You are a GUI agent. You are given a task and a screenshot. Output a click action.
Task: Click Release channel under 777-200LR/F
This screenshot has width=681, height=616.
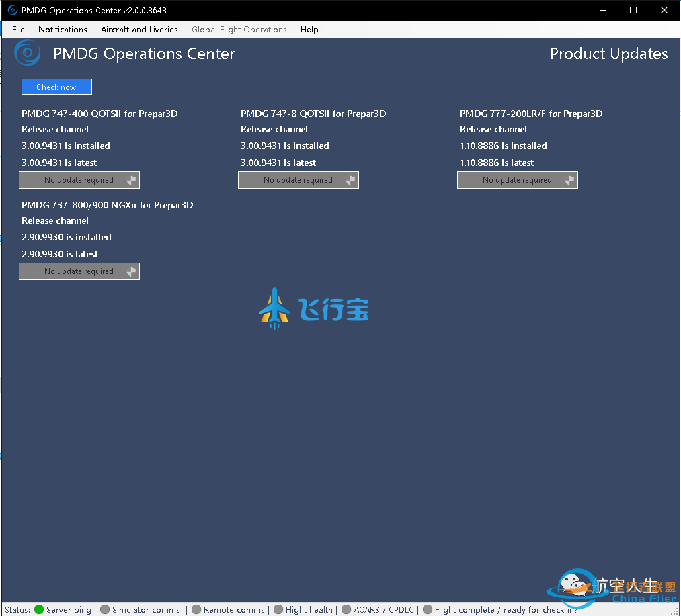pos(493,130)
